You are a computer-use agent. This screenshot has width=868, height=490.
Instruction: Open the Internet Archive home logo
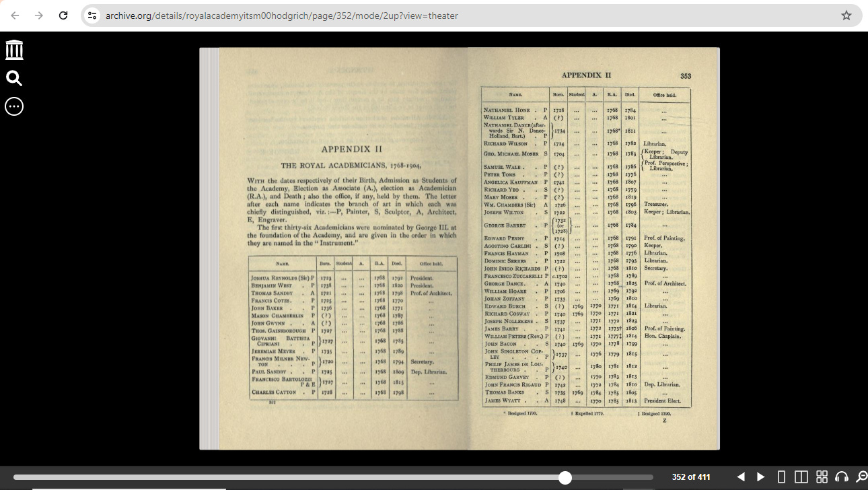coord(14,50)
